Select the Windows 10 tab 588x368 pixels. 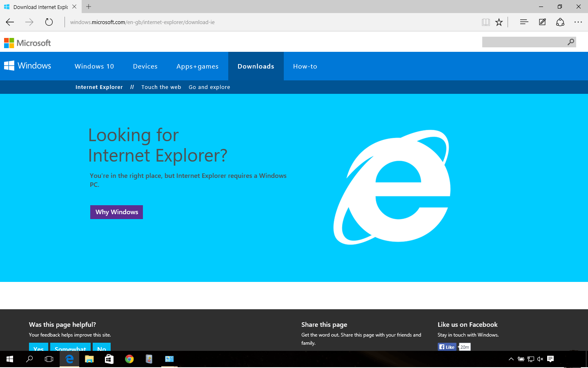[x=94, y=66]
